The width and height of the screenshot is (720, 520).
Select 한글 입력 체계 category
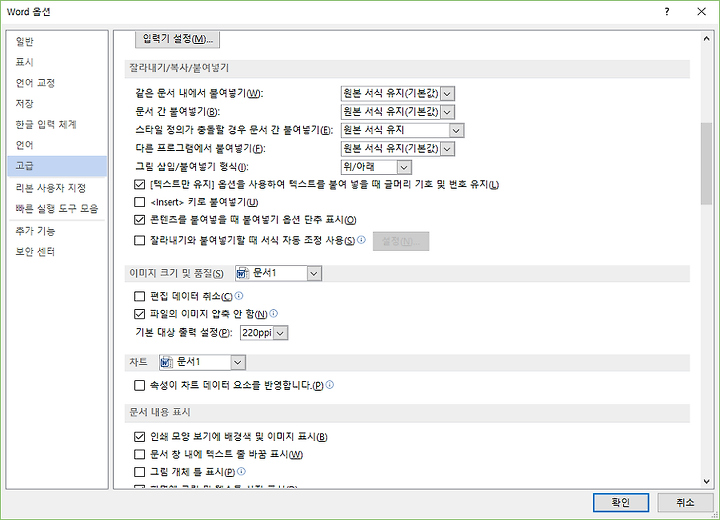point(57,124)
